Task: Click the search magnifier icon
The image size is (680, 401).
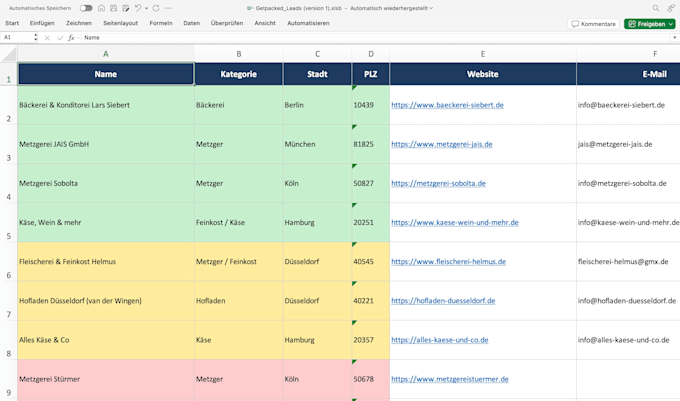Action: [x=655, y=8]
